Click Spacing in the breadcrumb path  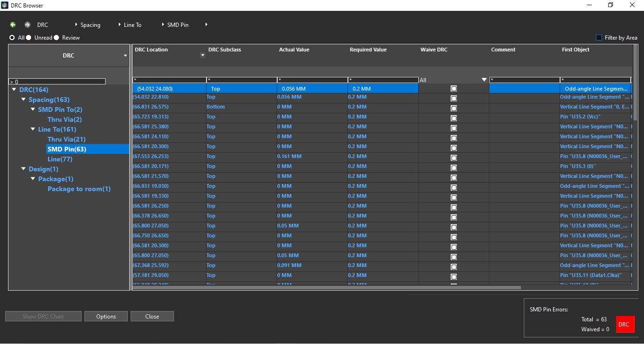click(90, 25)
